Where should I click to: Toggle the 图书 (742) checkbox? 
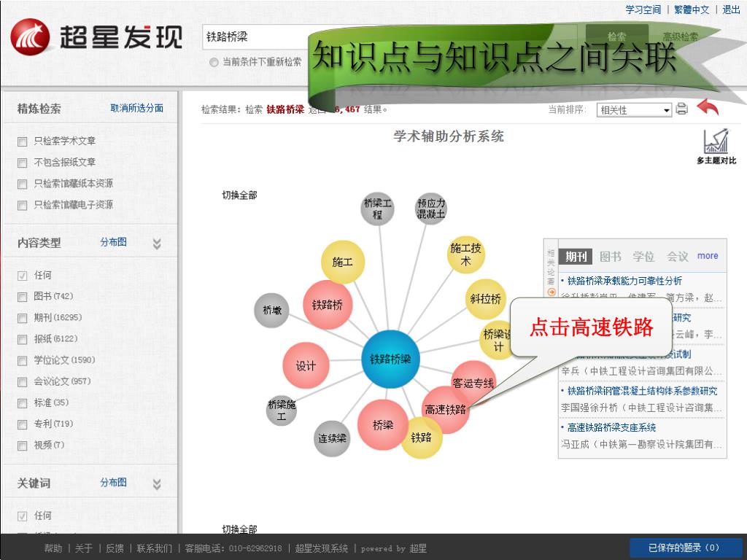click(x=22, y=297)
